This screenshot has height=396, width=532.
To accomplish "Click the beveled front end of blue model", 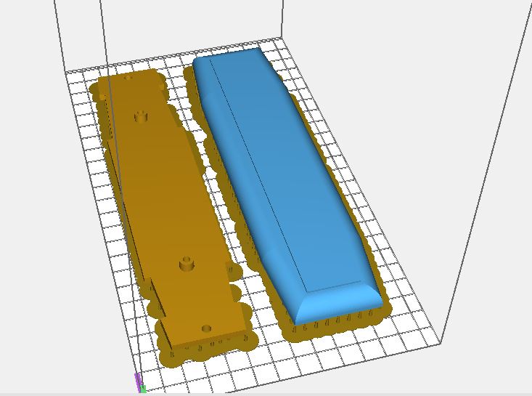I will 340,301.
